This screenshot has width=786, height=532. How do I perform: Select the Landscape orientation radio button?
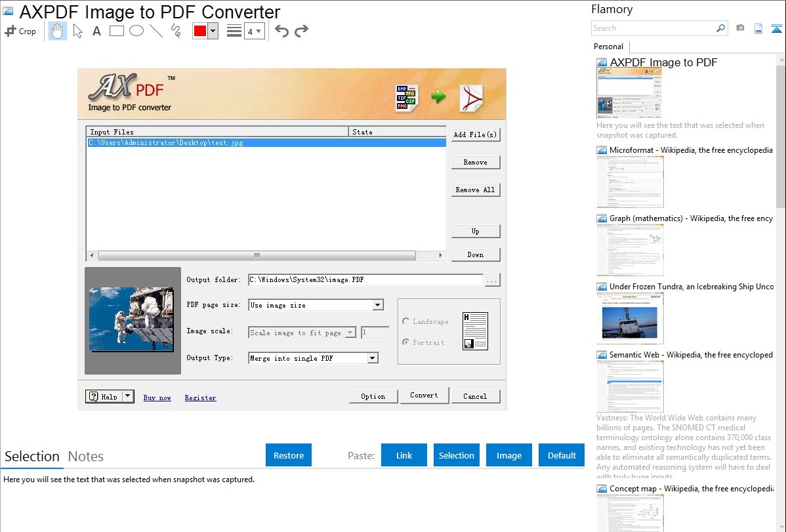point(405,321)
